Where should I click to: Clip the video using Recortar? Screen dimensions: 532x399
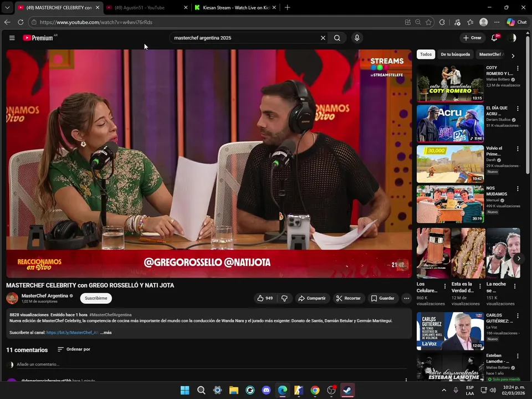point(349,298)
